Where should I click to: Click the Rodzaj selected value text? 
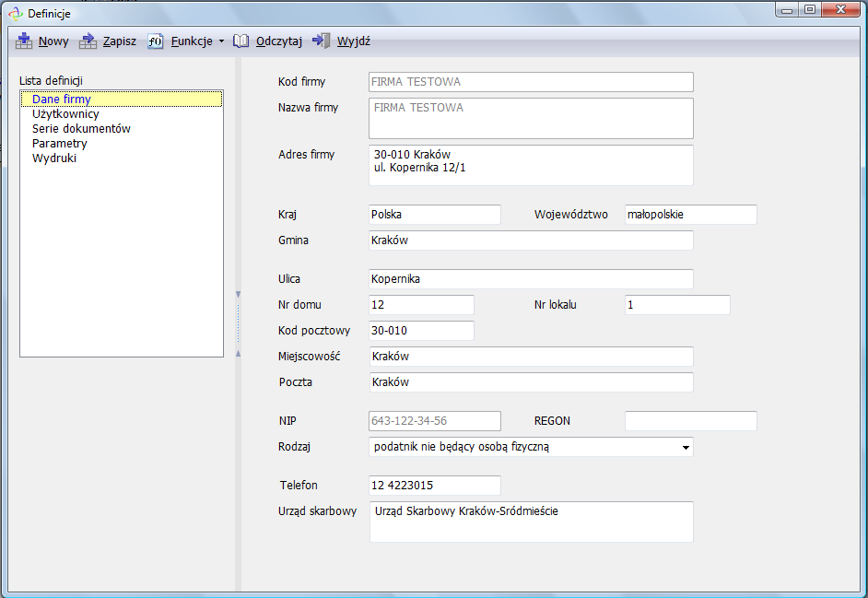(x=462, y=447)
